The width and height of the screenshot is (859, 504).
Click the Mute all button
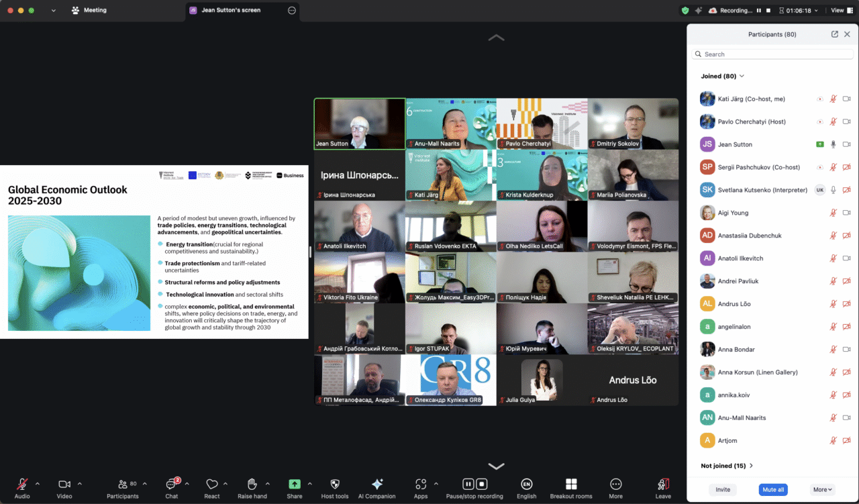tap(772, 490)
